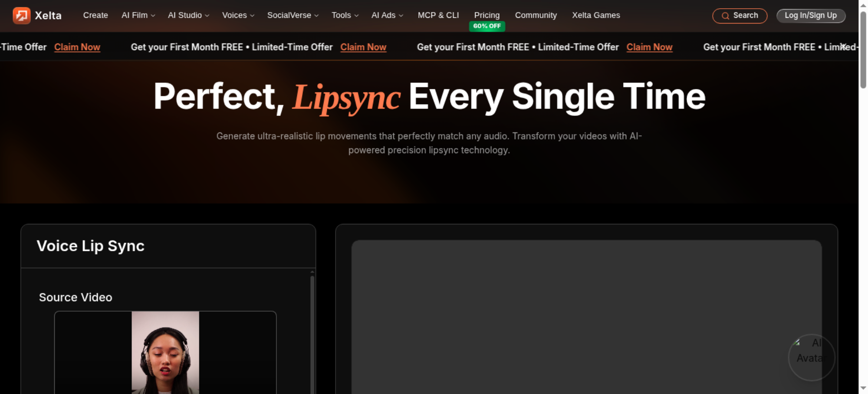Open the Pricing page
This screenshot has height=394, width=868.
click(x=487, y=15)
